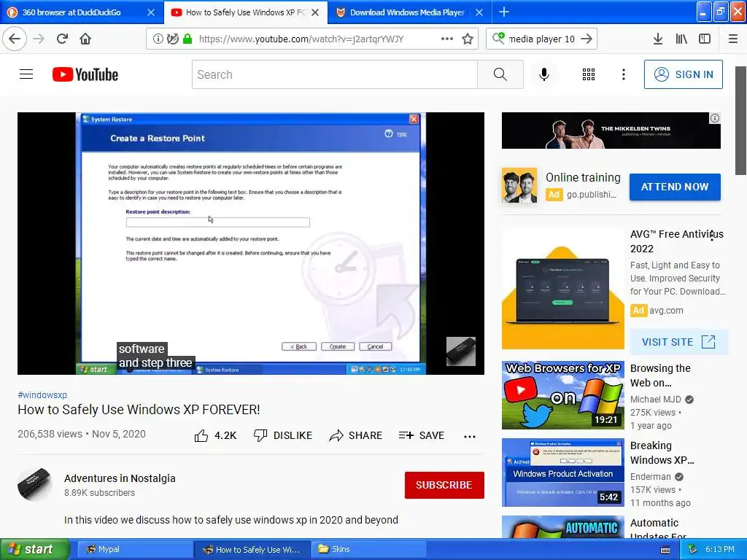The image size is (747, 560).
Task: Go back with the browser back arrow
Action: [15, 39]
